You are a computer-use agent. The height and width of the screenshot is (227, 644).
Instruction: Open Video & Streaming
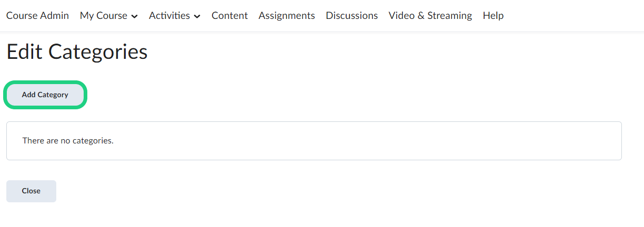(430, 16)
